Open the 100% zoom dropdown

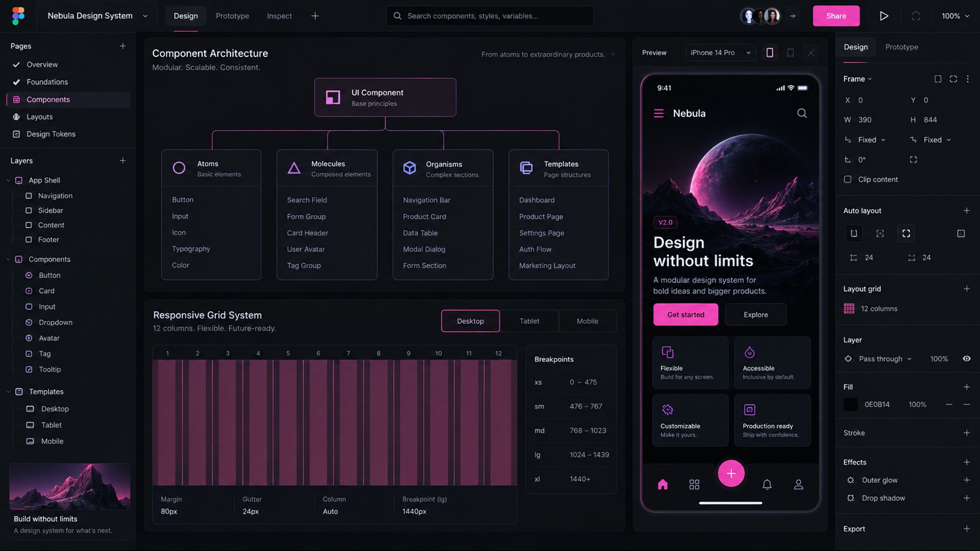pyautogui.click(x=955, y=16)
